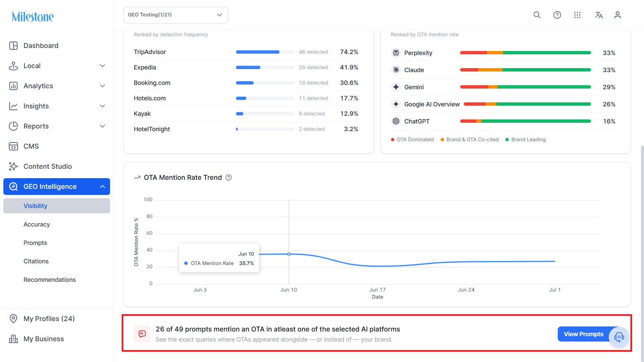
Task: Click the CMS code window icon
Action: pos(13,146)
